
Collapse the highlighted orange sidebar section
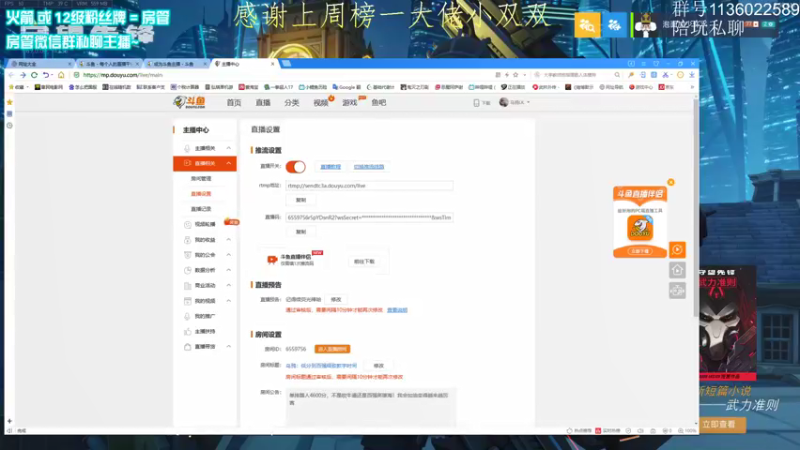205,163
